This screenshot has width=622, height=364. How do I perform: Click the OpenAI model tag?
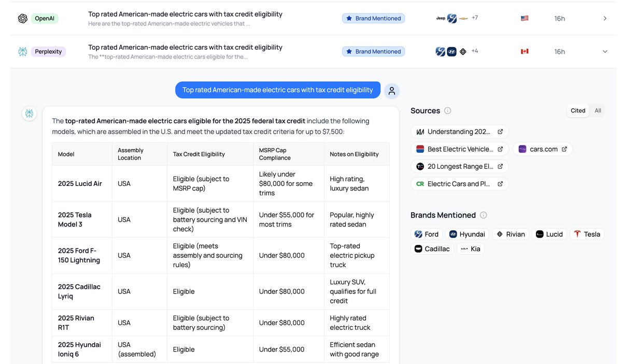tap(45, 18)
